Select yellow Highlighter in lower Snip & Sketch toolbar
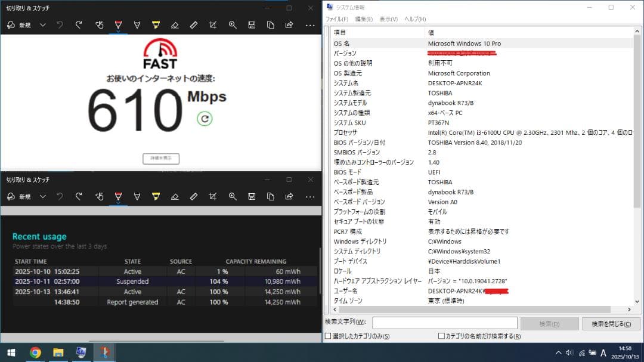 click(156, 197)
